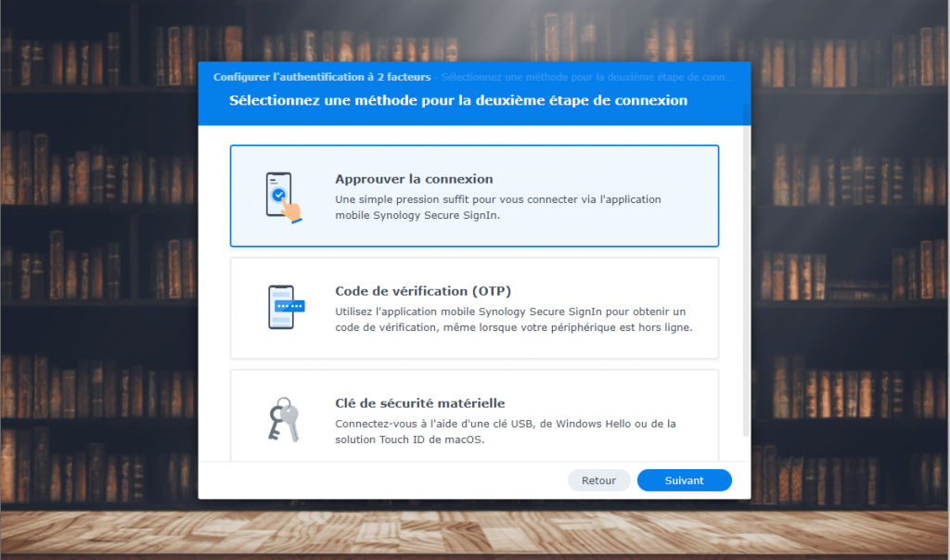Click the Clé de sécurité matérielle title text
The image size is (950, 560).
(420, 403)
